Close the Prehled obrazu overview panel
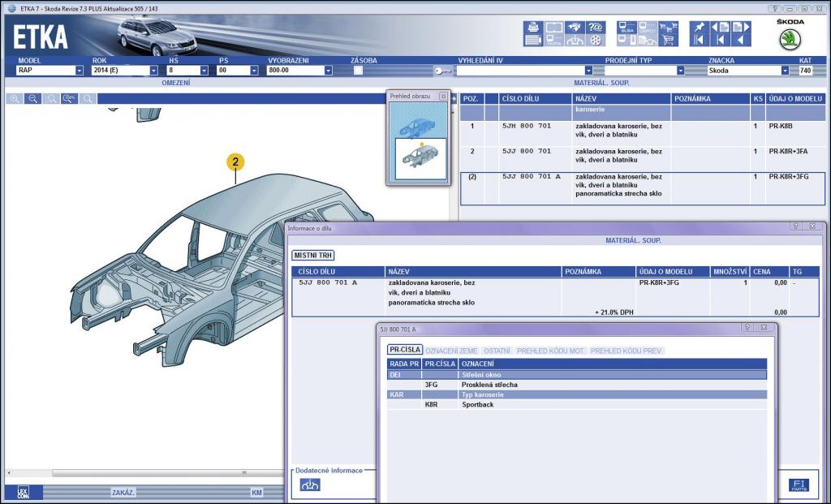 444,96
